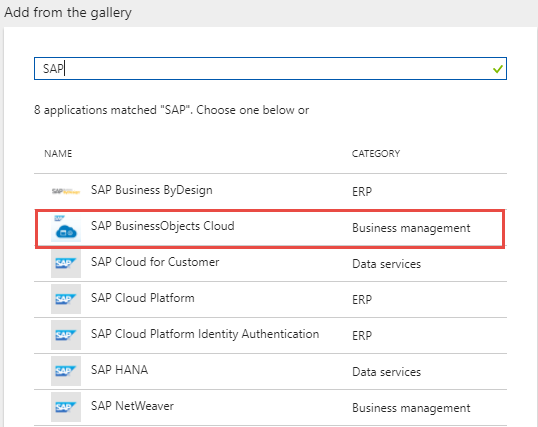The image size is (538, 427).
Task: Click the SAP Cloud for Customer logo icon
Action: pos(66,264)
